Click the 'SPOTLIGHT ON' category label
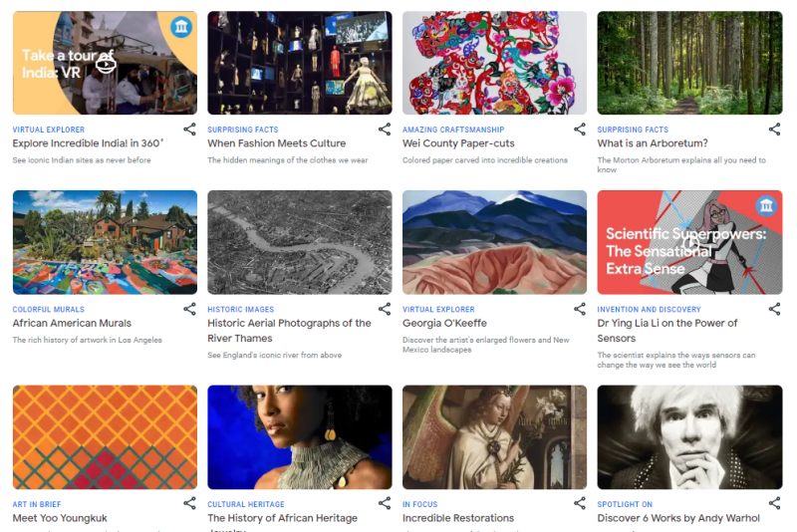Screen dimensions: 797x532 coord(625,504)
